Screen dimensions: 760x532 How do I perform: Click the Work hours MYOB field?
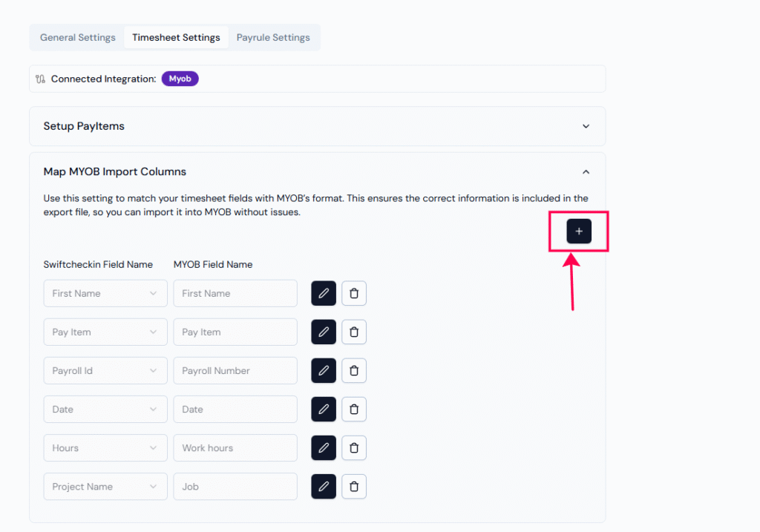click(x=235, y=447)
